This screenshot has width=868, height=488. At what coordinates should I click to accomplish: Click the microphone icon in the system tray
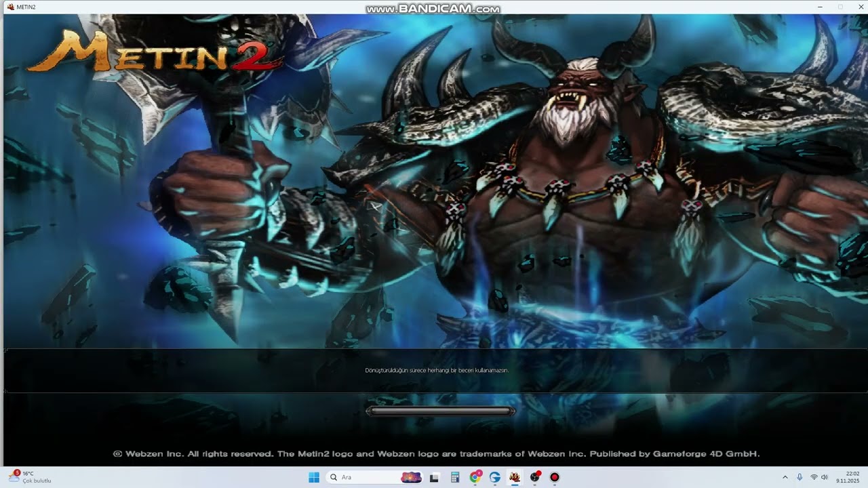click(x=800, y=477)
